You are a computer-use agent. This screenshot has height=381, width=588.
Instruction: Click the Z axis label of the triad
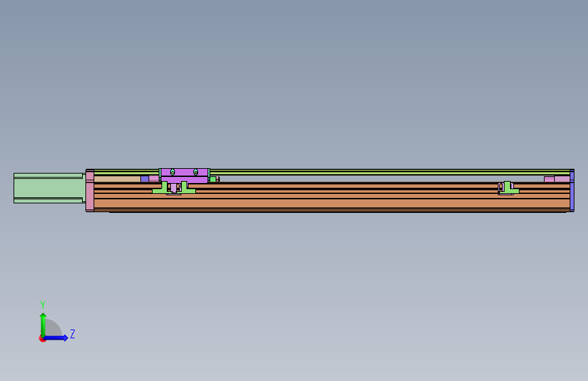click(x=73, y=334)
